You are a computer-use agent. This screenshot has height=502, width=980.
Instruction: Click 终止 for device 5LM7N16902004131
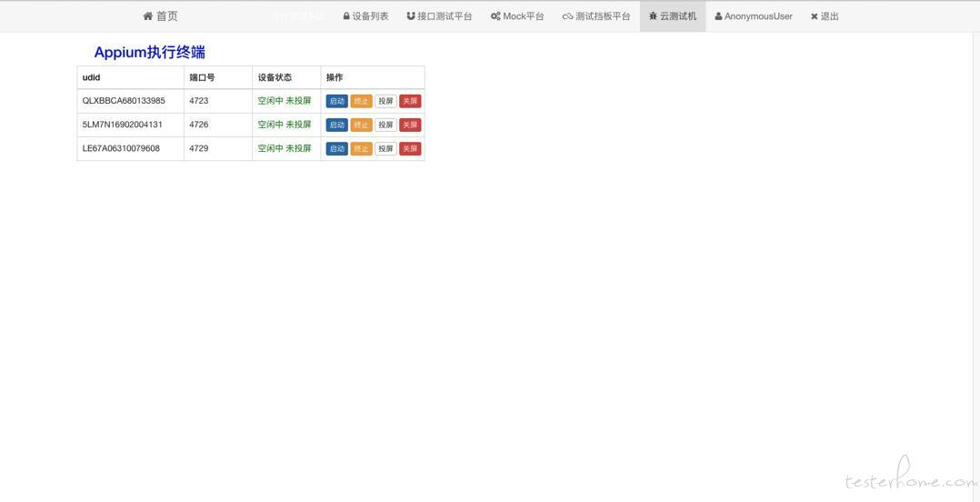(x=361, y=125)
